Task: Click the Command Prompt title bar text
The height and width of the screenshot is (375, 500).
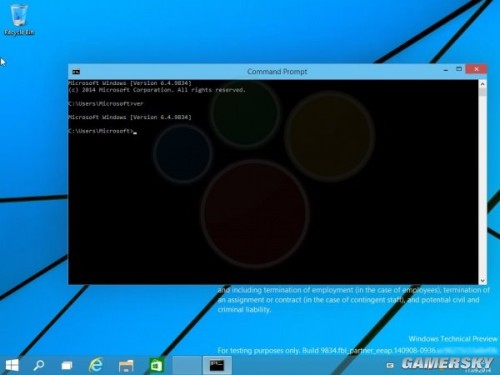Action: [x=277, y=72]
